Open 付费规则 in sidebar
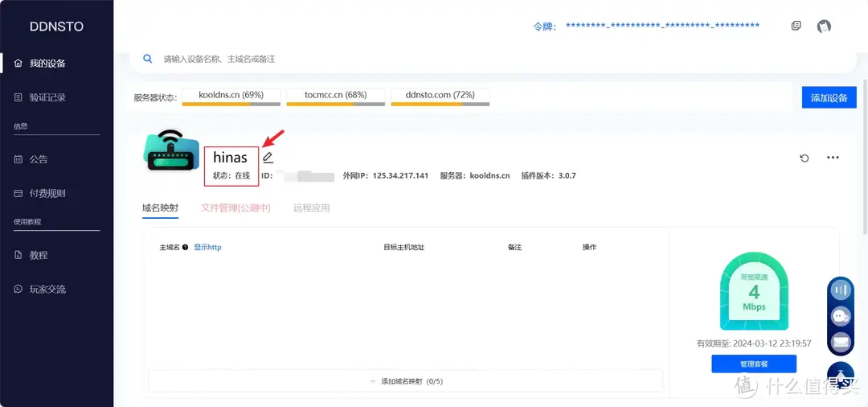The height and width of the screenshot is (407, 868). tap(47, 194)
